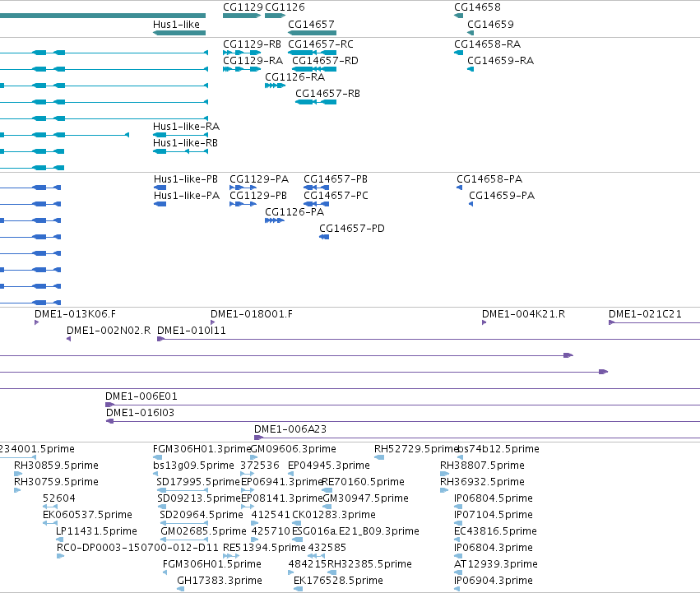
Task: Click EST LP11431.5prime
Action: 96,532
